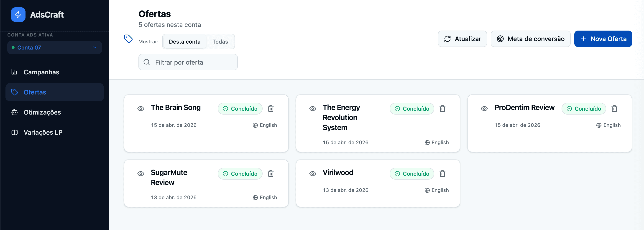Image resolution: width=644 pixels, height=230 pixels.
Task: Click the Nova Oferta button
Action: click(603, 39)
